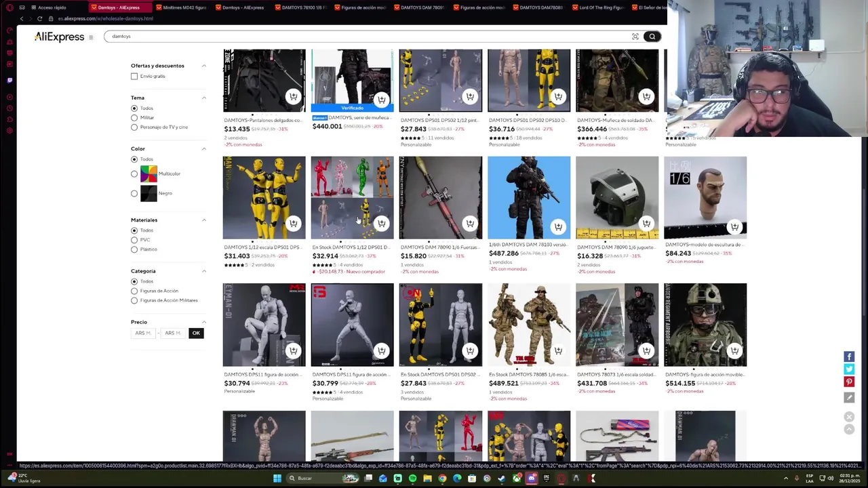Add the $514.155 airborne soldier to cart
The height and width of the screenshot is (488, 868).
(x=734, y=350)
